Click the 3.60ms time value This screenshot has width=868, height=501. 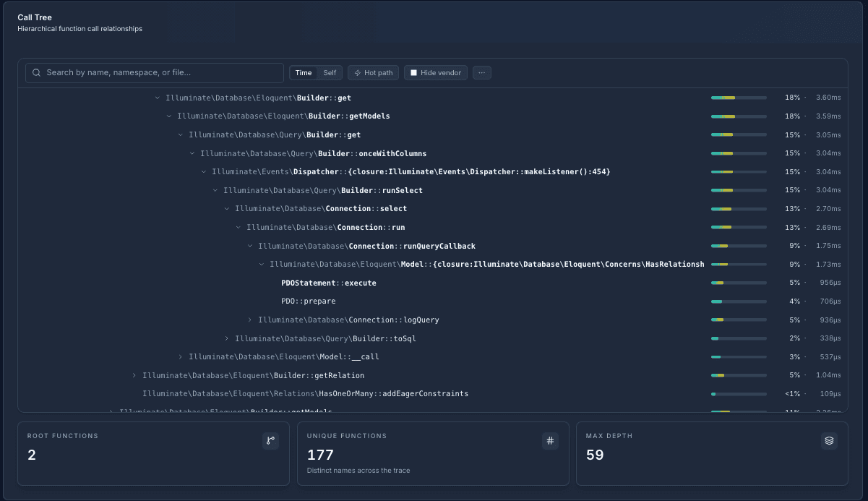828,98
